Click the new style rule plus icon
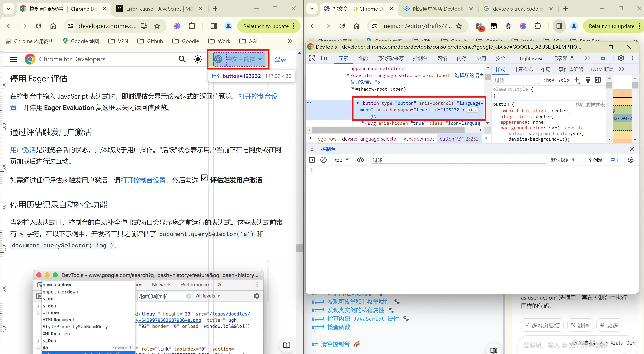Image resolution: width=644 pixels, height=354 pixels. point(577,80)
